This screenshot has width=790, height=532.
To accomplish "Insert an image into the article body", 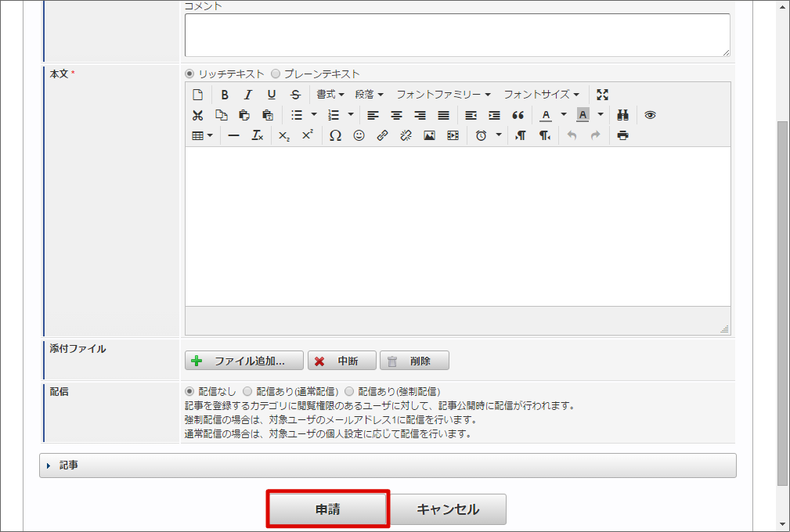I will click(429, 135).
